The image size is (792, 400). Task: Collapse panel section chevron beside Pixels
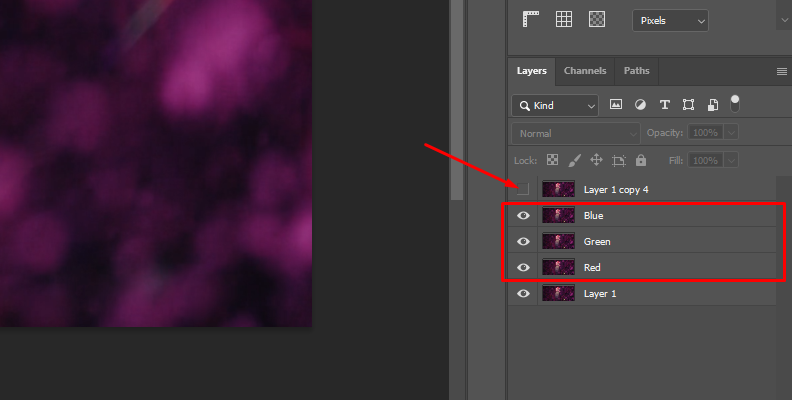[x=785, y=20]
